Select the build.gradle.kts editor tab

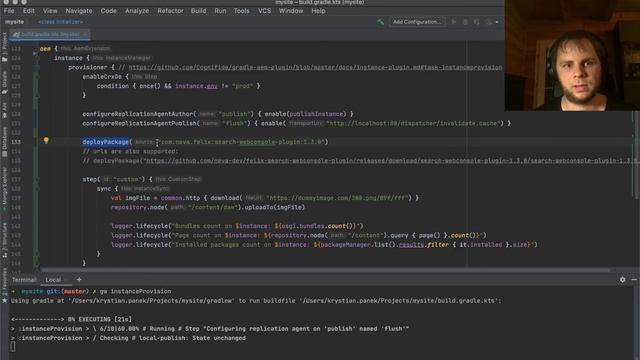click(x=49, y=35)
